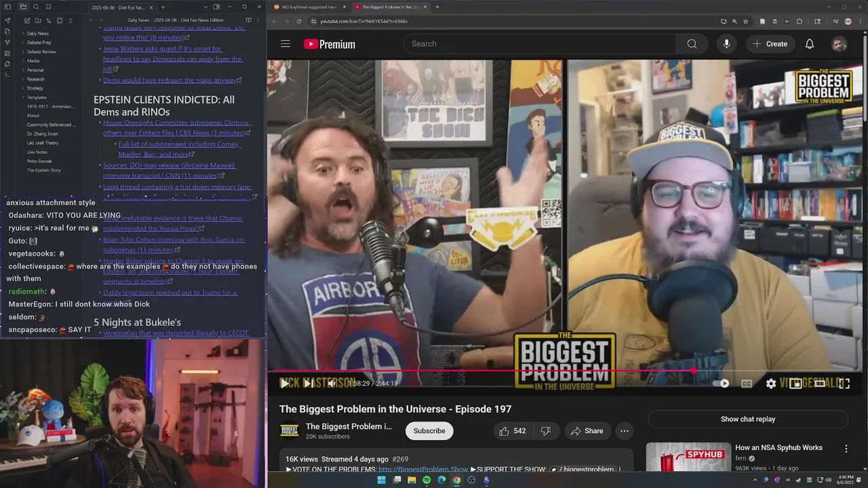Dislike the video
This screenshot has height=488, width=868.
(545, 431)
